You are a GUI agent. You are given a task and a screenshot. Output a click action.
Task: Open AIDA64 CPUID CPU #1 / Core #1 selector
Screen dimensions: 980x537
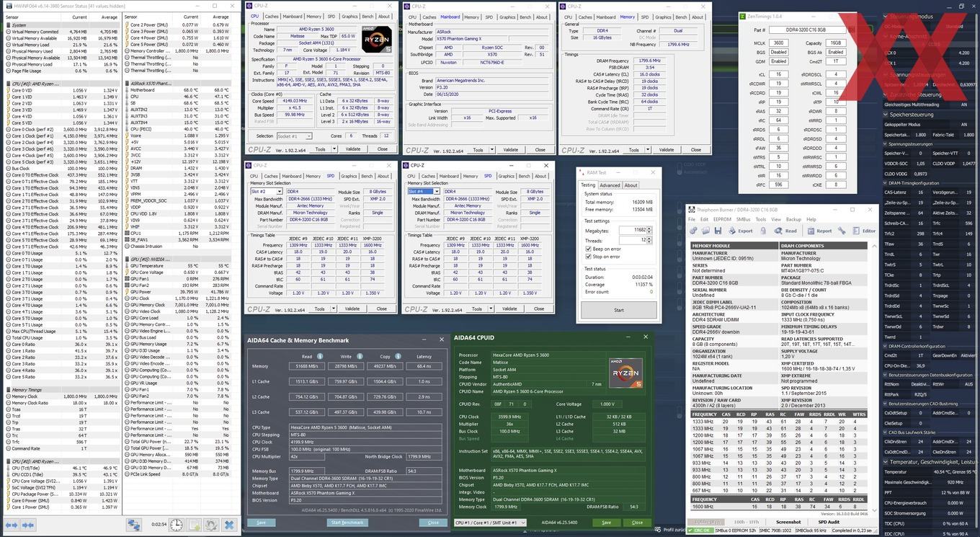coord(490,523)
